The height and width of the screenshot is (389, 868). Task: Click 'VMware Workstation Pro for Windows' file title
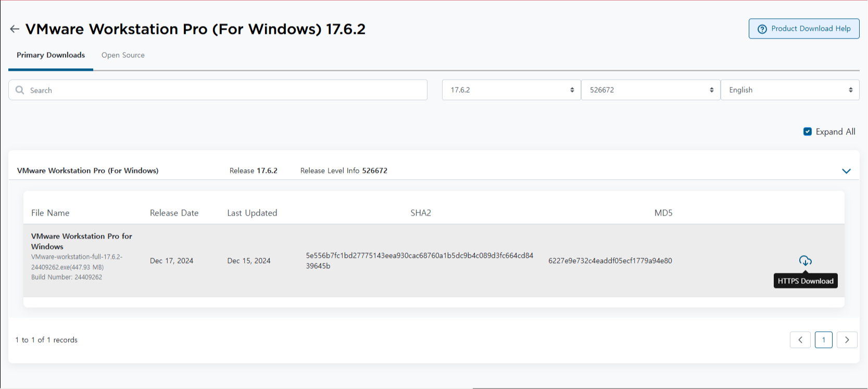point(81,242)
